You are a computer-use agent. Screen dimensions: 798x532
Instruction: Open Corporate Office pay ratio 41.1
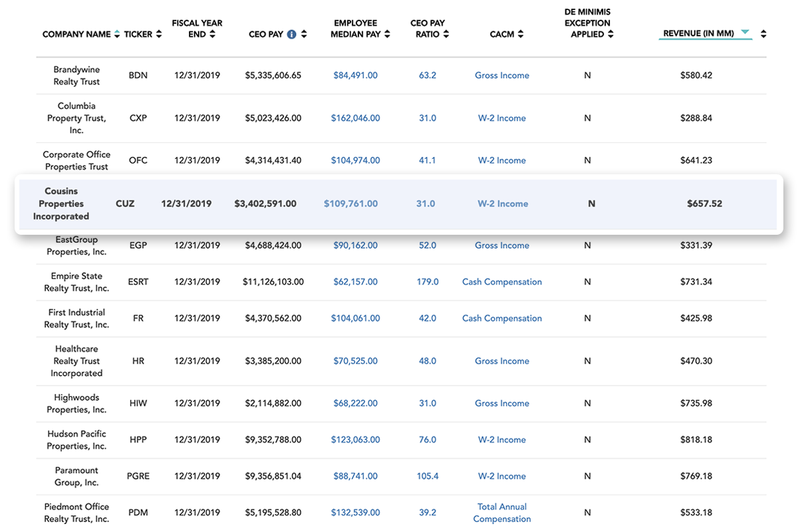click(428, 160)
